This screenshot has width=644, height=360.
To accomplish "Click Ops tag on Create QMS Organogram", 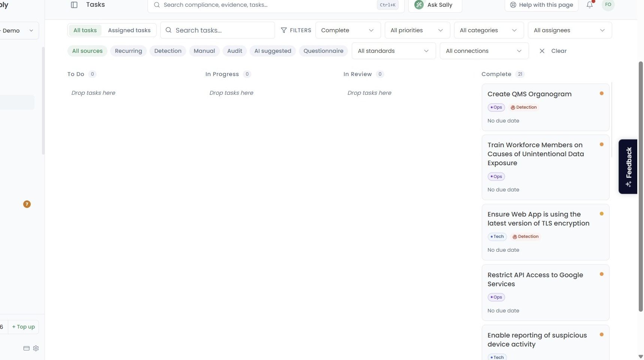I will pyautogui.click(x=496, y=108).
